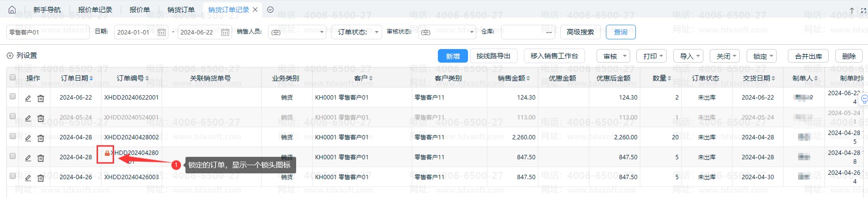Expand the 锁定 dropdown button
The width and height of the screenshot is (868, 198).
(x=764, y=56)
